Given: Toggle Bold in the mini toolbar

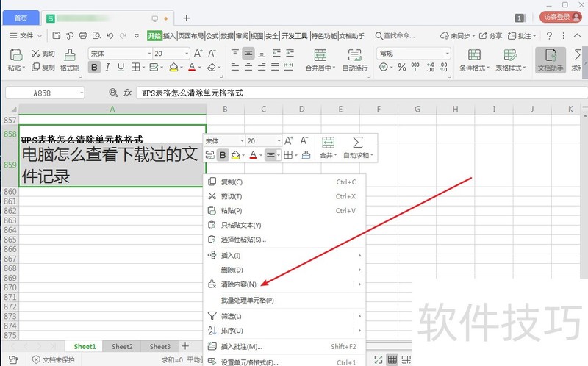Looking at the screenshot, I should [223, 155].
